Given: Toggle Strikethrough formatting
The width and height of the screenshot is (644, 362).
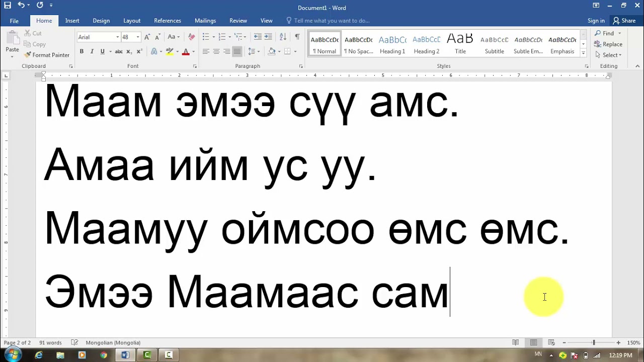Looking at the screenshot, I should (x=119, y=51).
